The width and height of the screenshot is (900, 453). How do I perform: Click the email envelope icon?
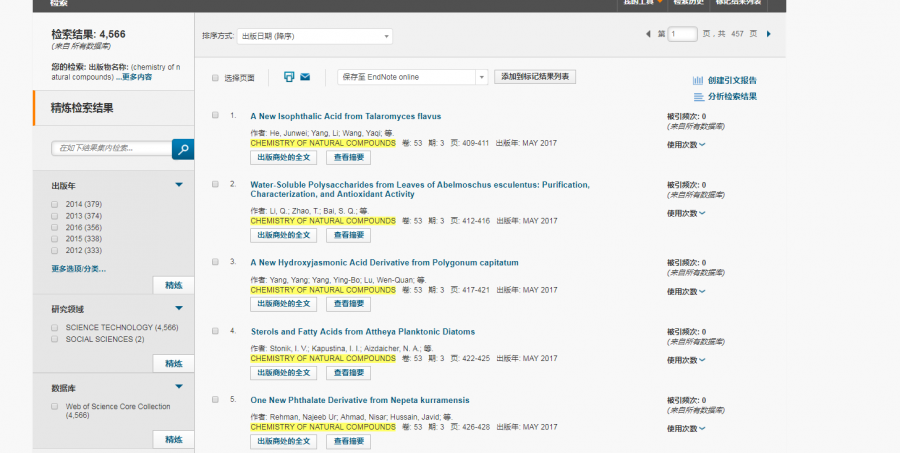(305, 77)
